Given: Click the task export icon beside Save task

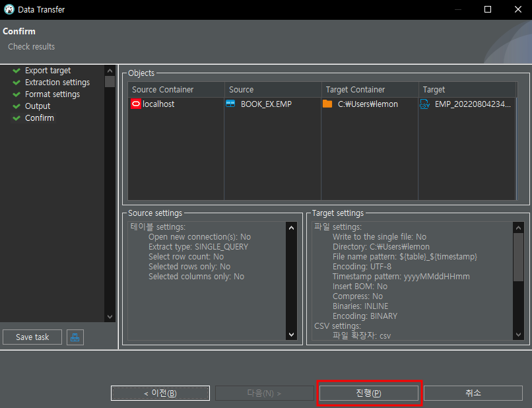Looking at the screenshot, I should click(75, 337).
